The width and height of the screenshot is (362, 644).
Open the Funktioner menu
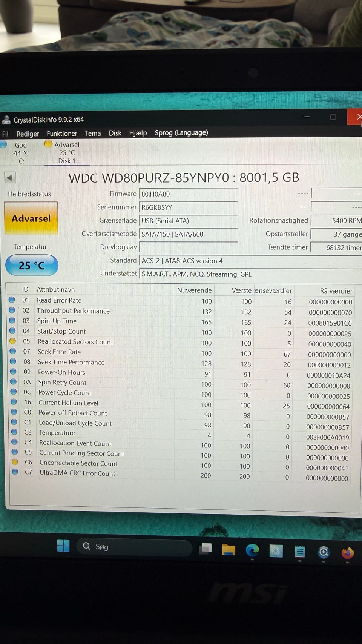click(x=62, y=134)
